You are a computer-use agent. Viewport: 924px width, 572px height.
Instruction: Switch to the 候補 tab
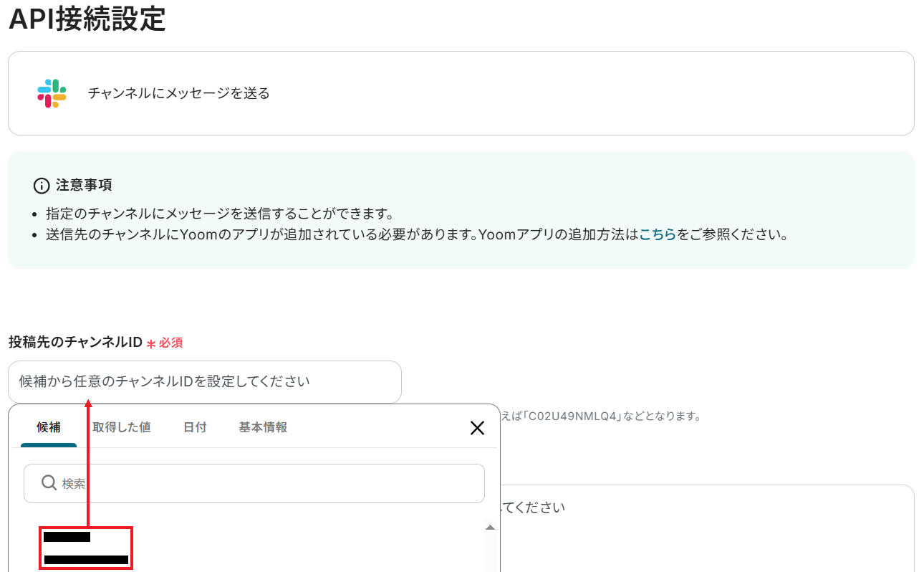(x=49, y=427)
